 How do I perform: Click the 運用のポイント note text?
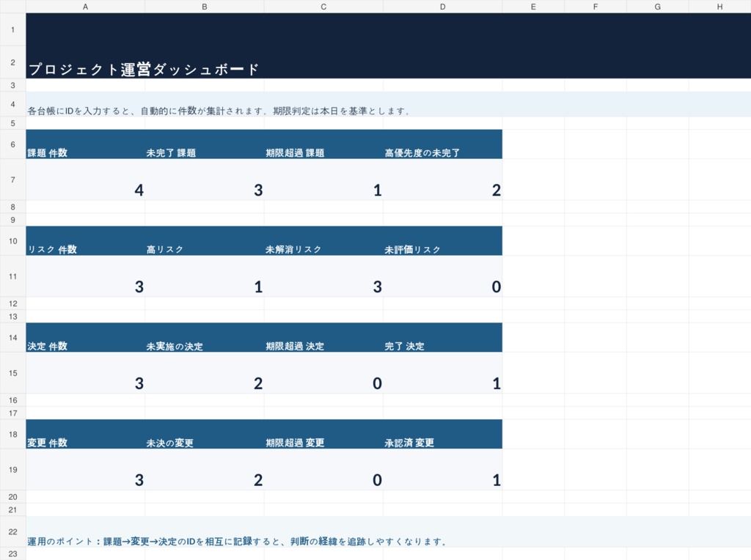coord(237,542)
